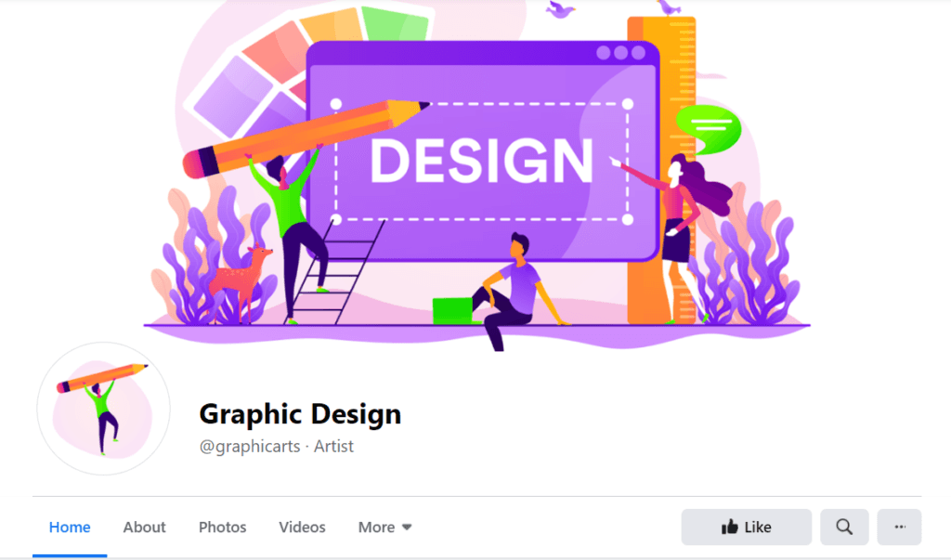Viewport: 951px width, 560px height.
Task: Click the green speech bubble in cover
Action: point(710,129)
